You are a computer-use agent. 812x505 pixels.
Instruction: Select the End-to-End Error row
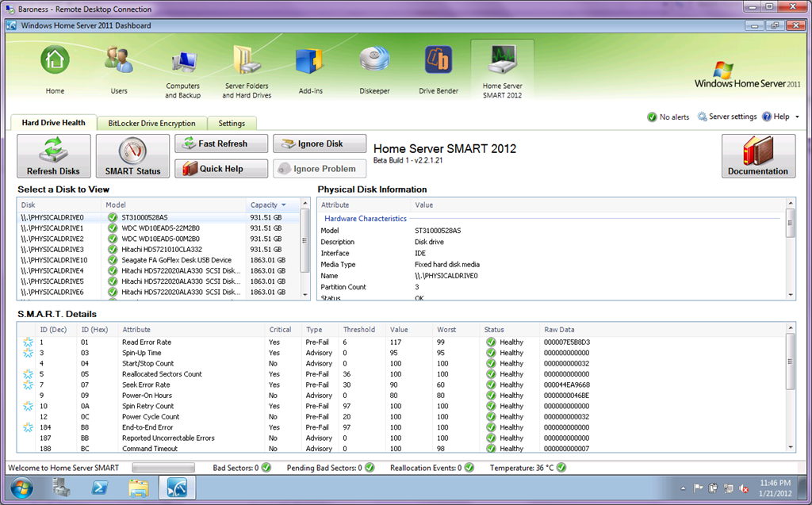click(401, 427)
